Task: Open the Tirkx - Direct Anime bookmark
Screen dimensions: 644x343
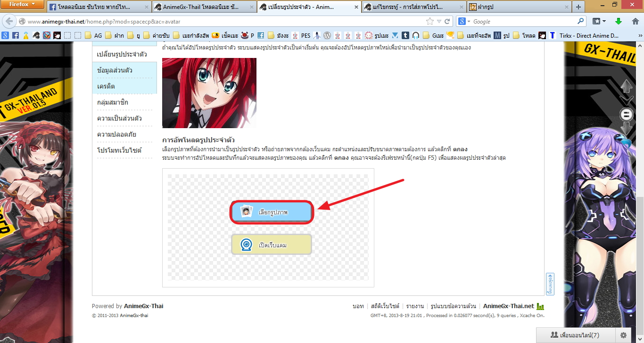Action: click(584, 35)
